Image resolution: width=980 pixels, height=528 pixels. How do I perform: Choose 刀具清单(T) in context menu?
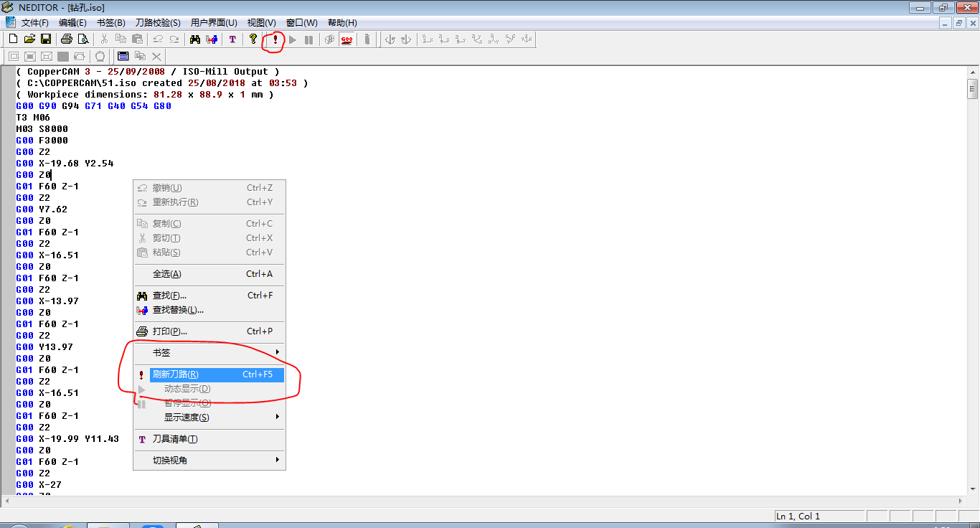[x=209, y=439]
